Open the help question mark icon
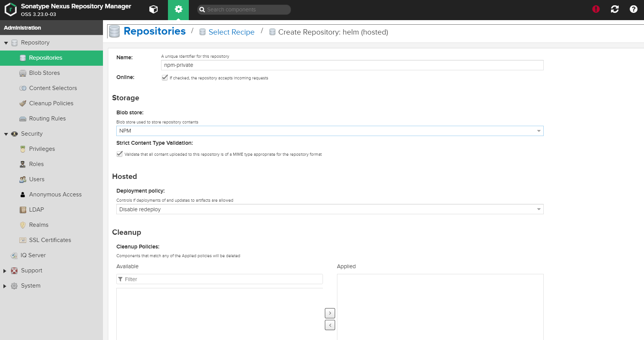Viewport: 644px width, 340px height. 633,9
